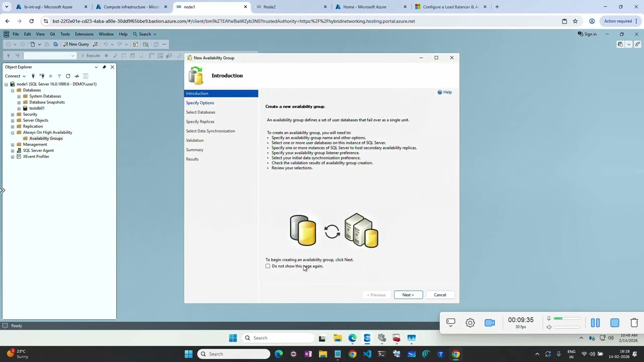The image size is (644, 362).
Task: Expand the Database Snapshots folder
Action: point(19,102)
